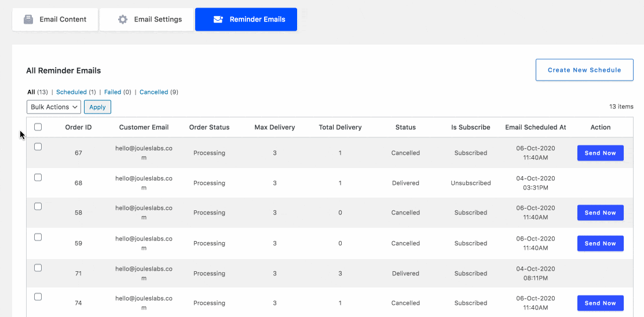Click the gear icon on Email Settings tab
This screenshot has height=317, width=644.
123,19
